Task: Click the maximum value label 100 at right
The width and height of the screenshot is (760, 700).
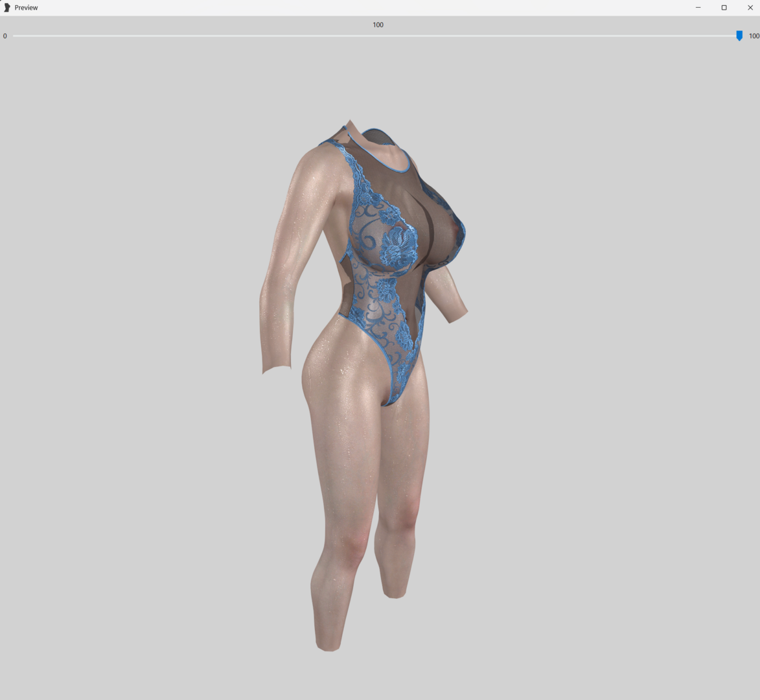Action: click(754, 36)
